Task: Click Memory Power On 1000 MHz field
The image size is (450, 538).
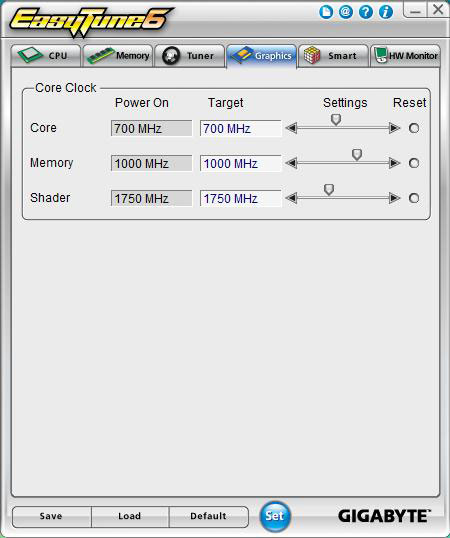Action: 151,163
